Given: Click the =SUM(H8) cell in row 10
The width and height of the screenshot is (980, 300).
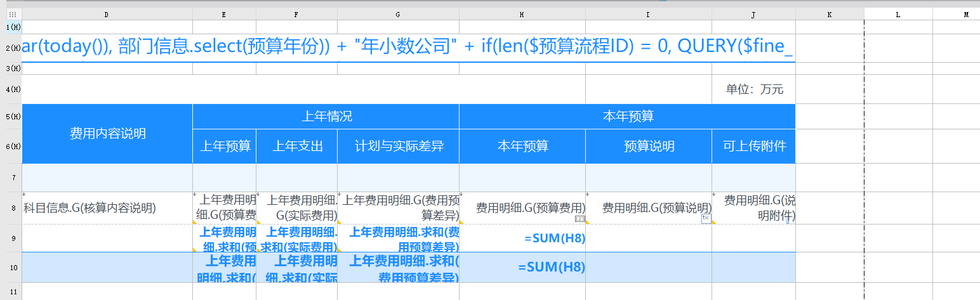Looking at the screenshot, I should coord(522,267).
